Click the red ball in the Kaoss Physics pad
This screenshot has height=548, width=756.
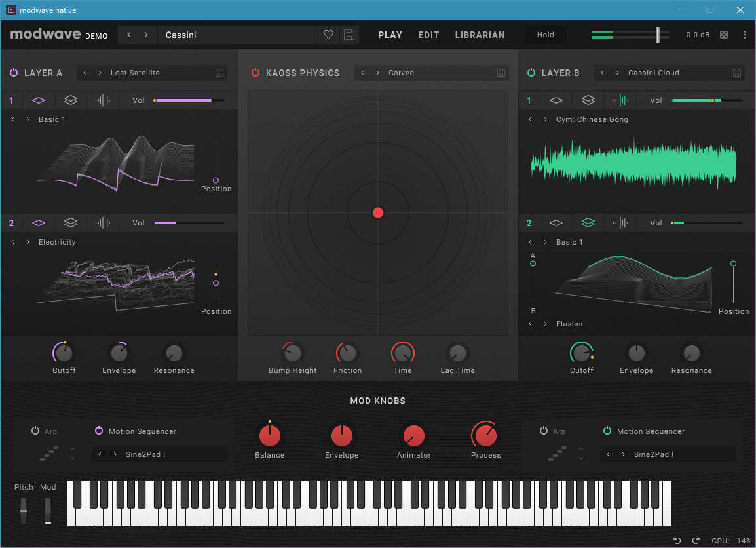(378, 212)
